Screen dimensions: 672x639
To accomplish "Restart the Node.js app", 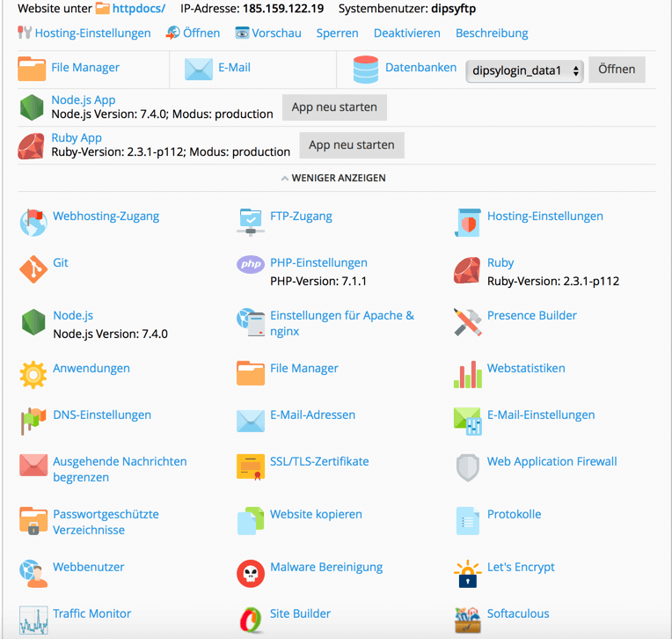I will click(334, 107).
